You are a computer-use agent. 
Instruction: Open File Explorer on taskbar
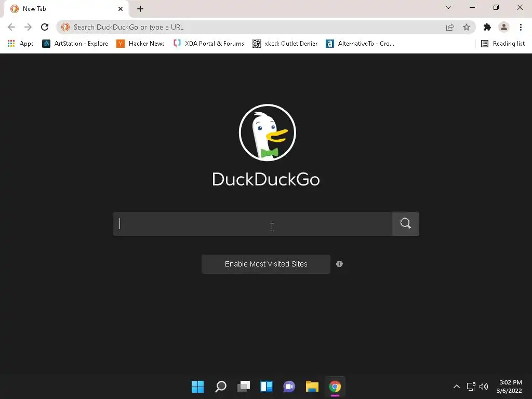(x=312, y=387)
